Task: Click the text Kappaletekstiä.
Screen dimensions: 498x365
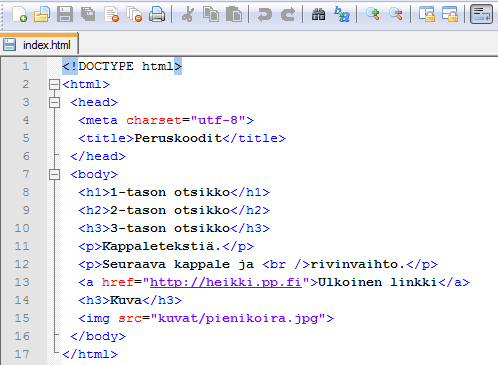Action: pyautogui.click(x=162, y=246)
